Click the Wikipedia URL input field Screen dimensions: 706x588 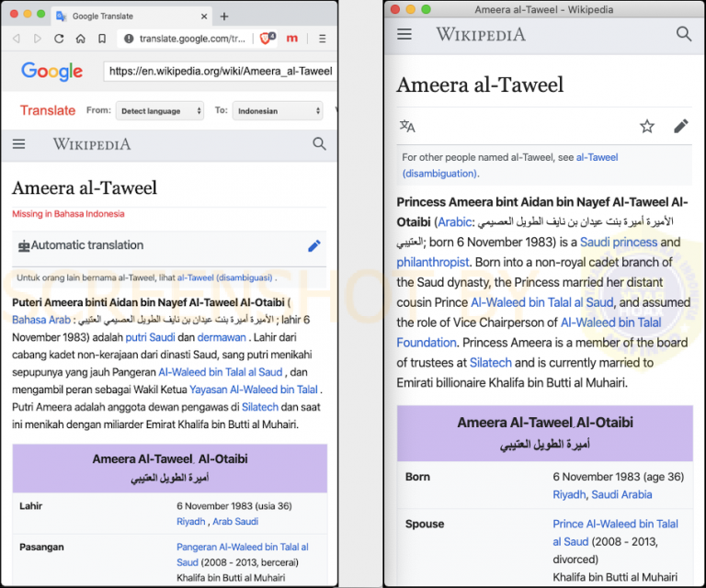coord(221,71)
